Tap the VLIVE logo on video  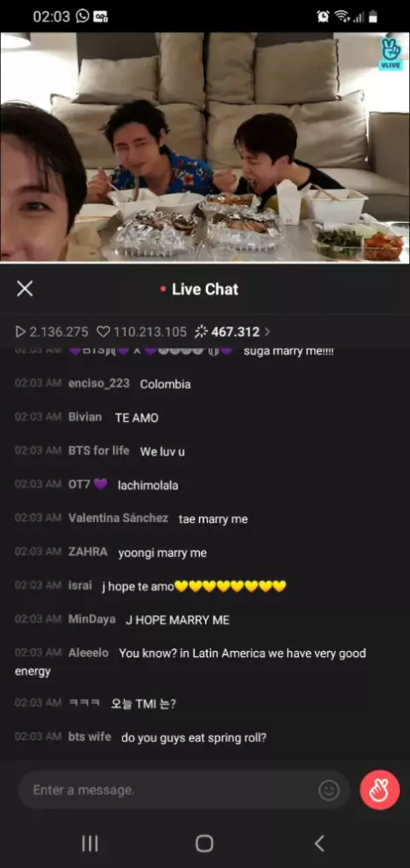pos(390,54)
